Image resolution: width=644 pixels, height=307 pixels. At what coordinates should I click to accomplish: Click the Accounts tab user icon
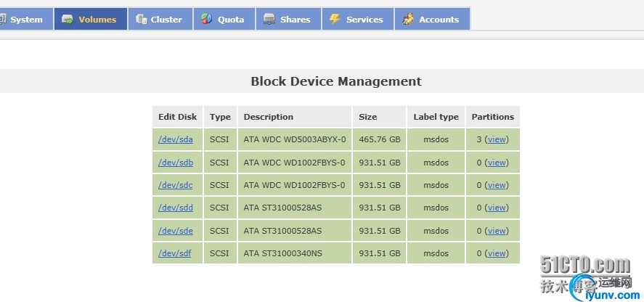tap(408, 19)
